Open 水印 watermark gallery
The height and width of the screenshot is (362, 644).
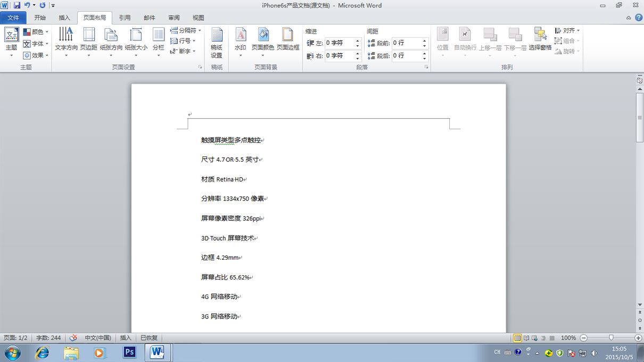click(x=241, y=43)
